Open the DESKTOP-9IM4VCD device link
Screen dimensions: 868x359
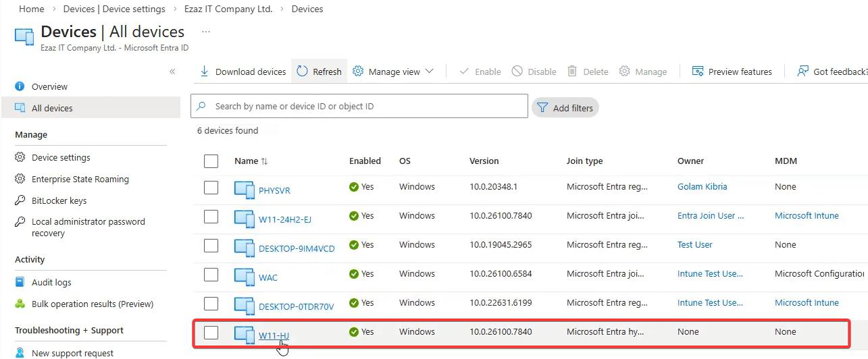297,248
